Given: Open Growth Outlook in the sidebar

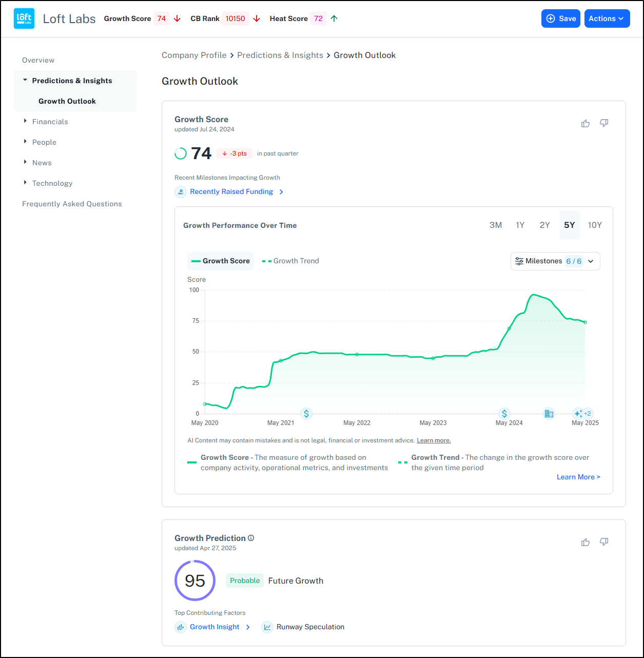Looking at the screenshot, I should (67, 101).
